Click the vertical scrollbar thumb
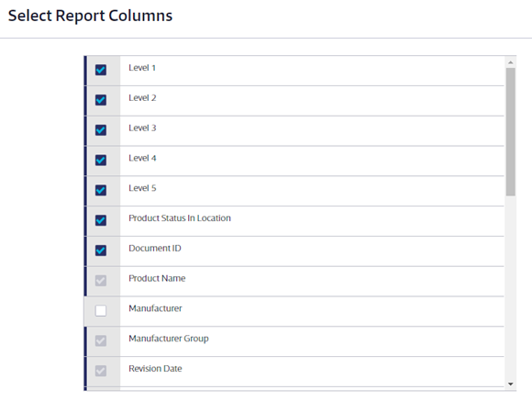The height and width of the screenshot is (401, 532). [x=510, y=132]
